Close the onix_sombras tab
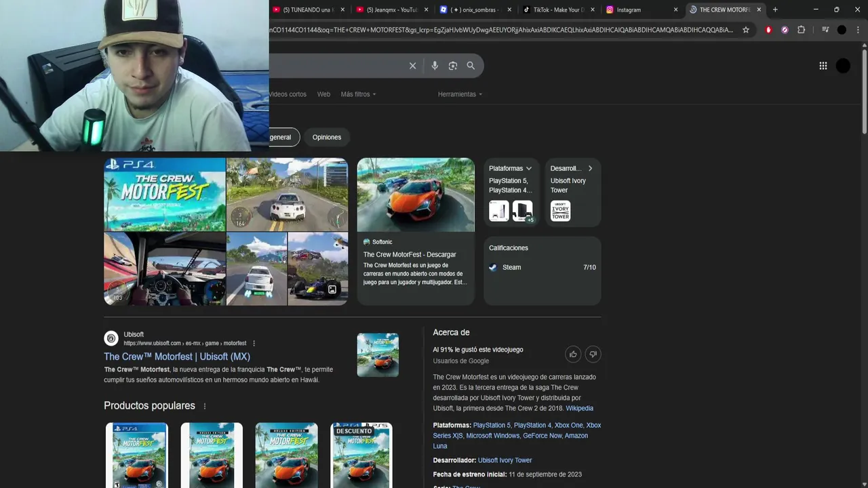868x488 pixels. click(509, 9)
